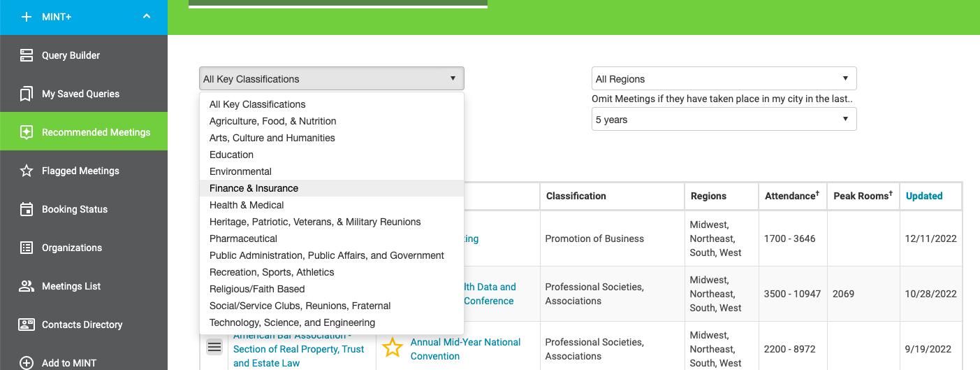Click the Meetings List people icon
Image resolution: width=980 pixels, height=370 pixels.
tap(27, 286)
